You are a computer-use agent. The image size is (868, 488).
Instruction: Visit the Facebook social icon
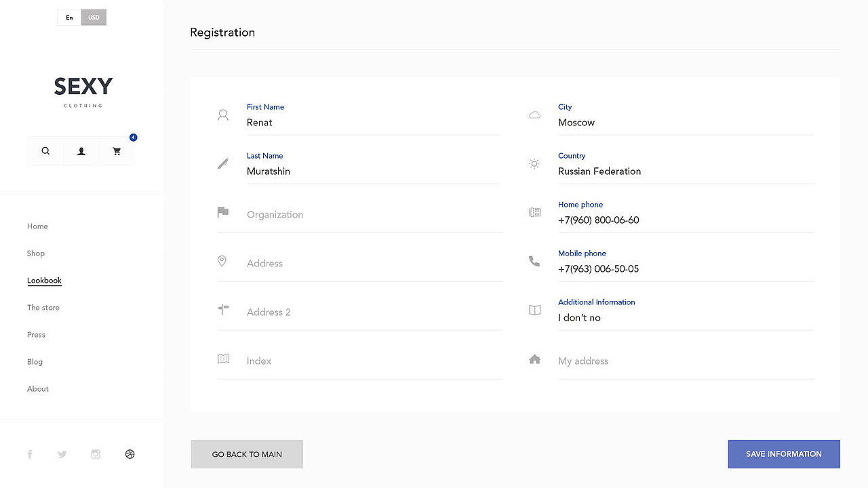(30, 454)
